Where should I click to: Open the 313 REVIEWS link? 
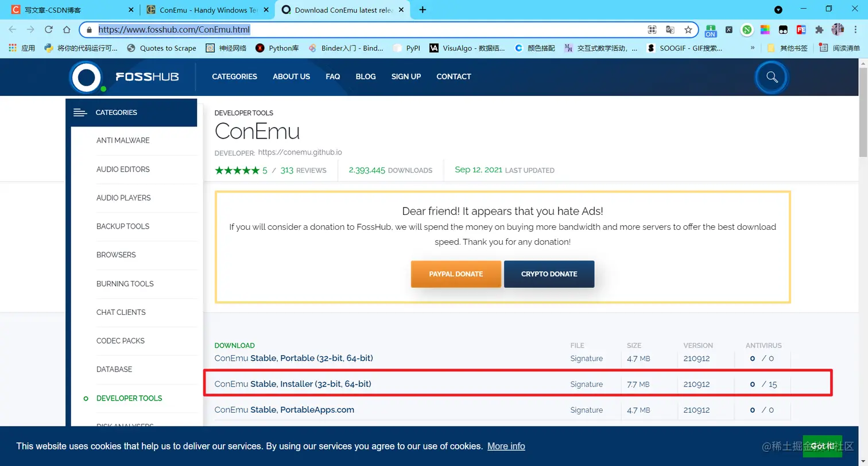(303, 170)
